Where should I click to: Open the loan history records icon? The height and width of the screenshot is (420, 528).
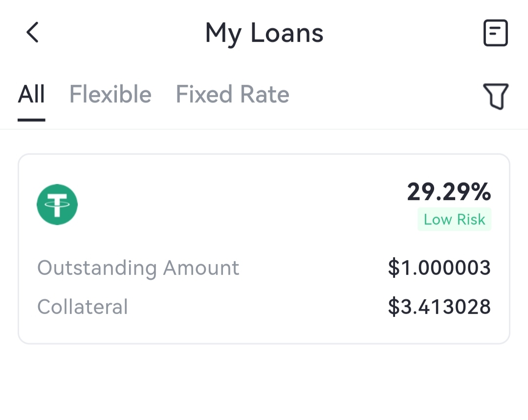[x=495, y=33]
